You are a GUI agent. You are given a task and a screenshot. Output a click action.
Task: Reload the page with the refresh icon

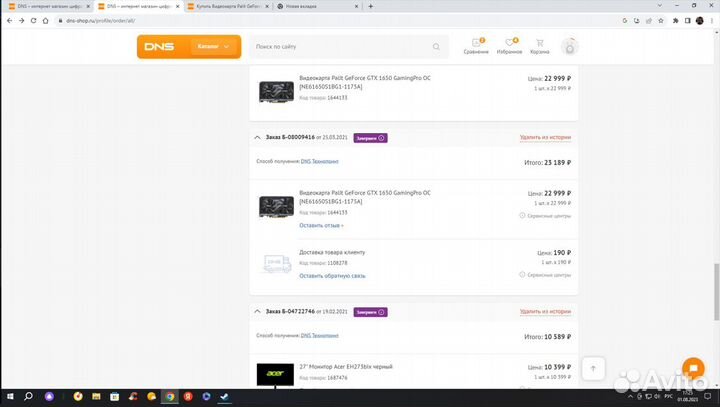click(x=34, y=21)
